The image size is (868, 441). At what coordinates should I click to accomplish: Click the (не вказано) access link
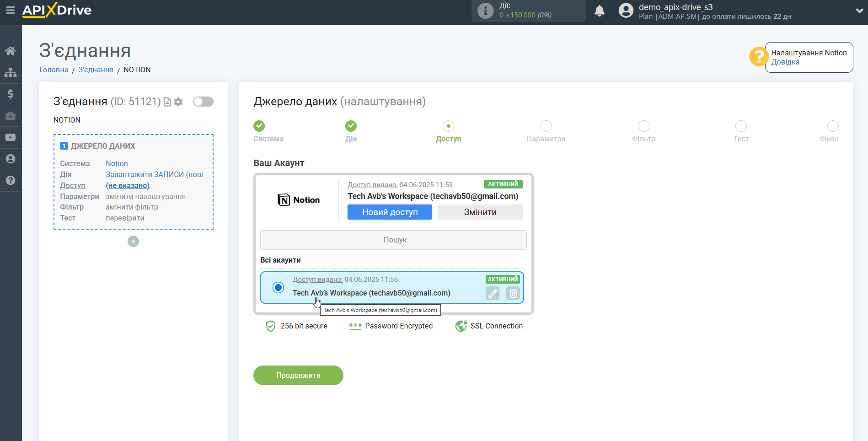tap(128, 186)
